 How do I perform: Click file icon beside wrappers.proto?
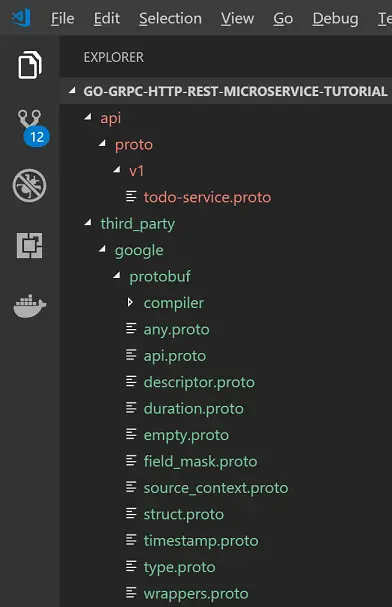pos(131,593)
